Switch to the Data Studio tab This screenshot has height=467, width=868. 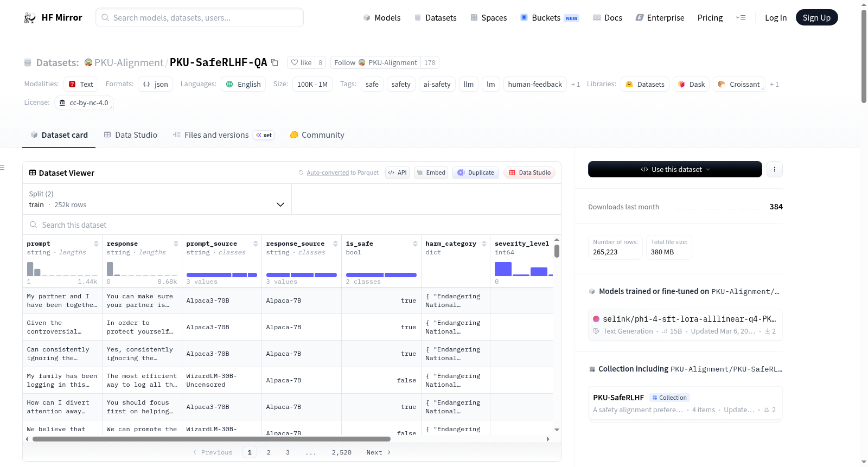[131, 135]
